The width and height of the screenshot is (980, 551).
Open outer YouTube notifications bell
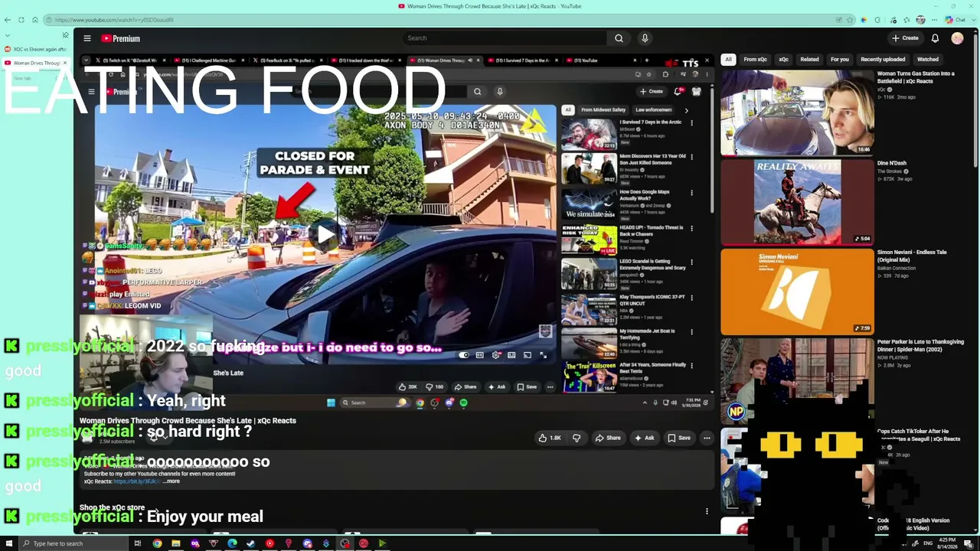[935, 38]
